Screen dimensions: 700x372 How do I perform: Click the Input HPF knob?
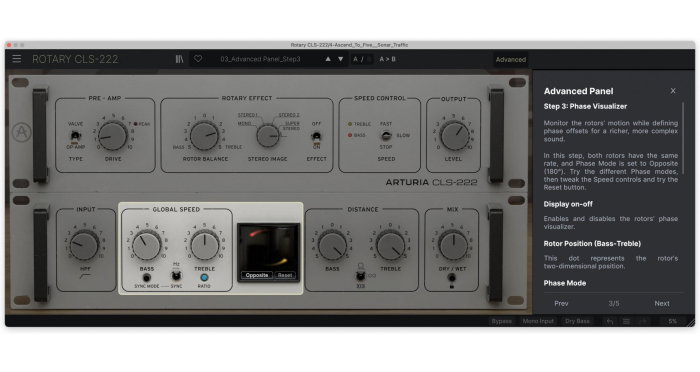pos(84,246)
